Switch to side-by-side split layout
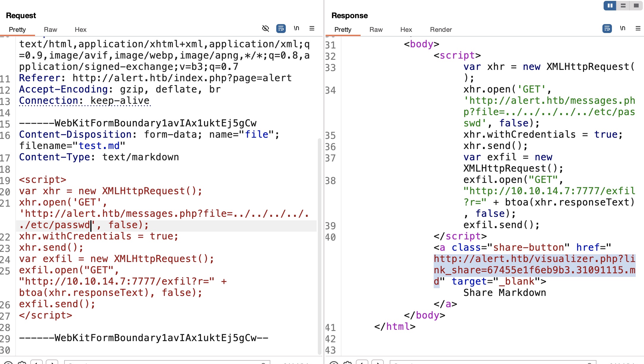 coord(610,6)
